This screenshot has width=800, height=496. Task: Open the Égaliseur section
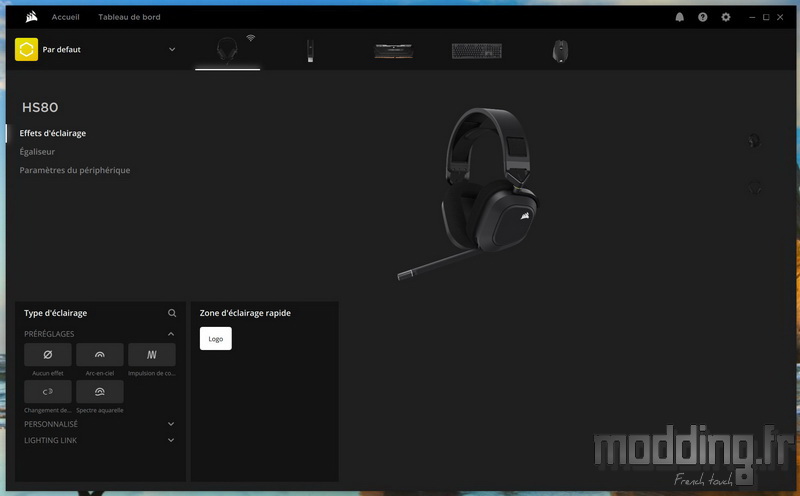click(37, 152)
